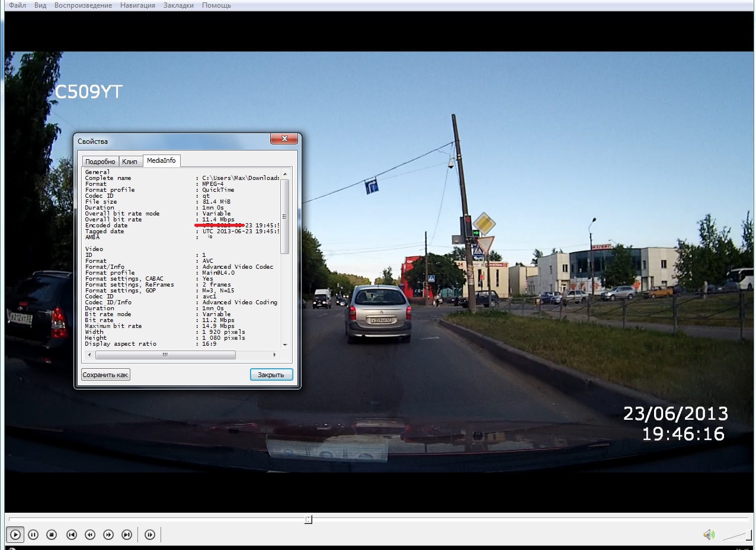Click the rewind (decrease speed) icon
Viewport: 756px width, 550px height.
tap(89, 535)
